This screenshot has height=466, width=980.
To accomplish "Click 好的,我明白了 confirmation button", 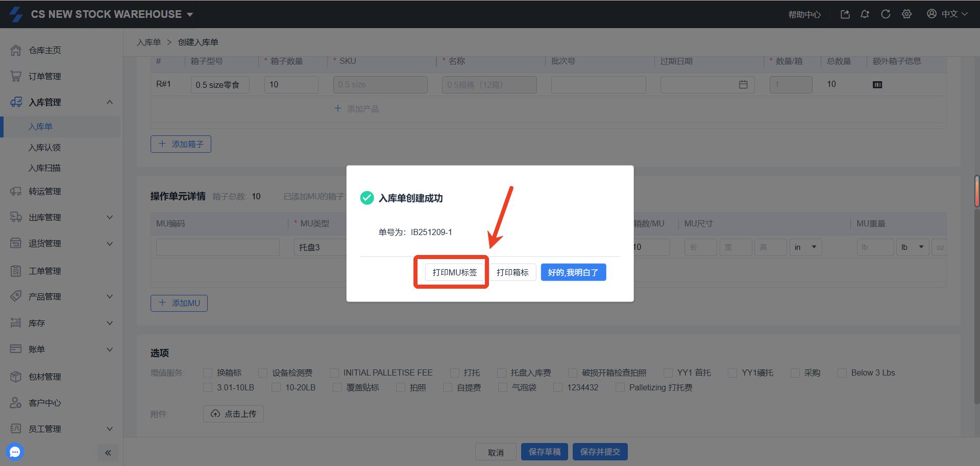I will click(x=573, y=272).
